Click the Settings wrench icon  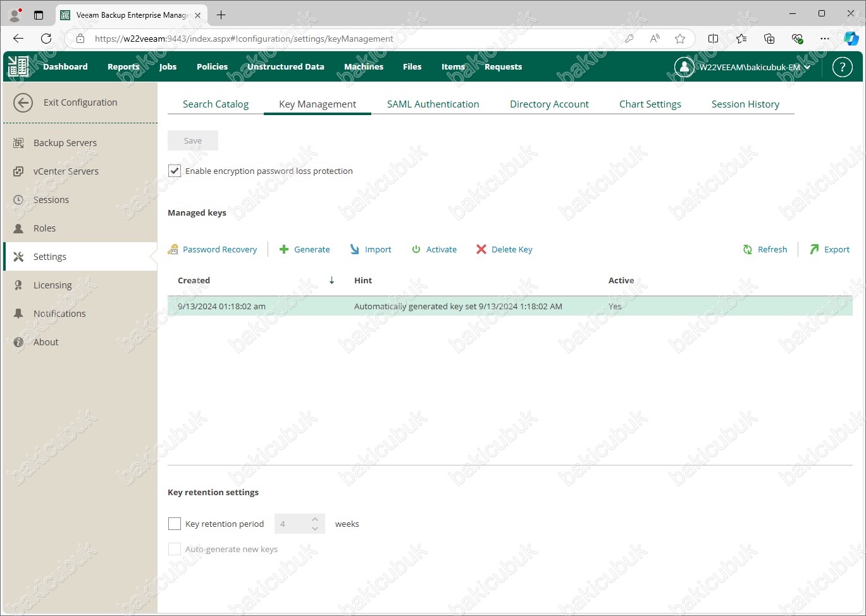[19, 257]
